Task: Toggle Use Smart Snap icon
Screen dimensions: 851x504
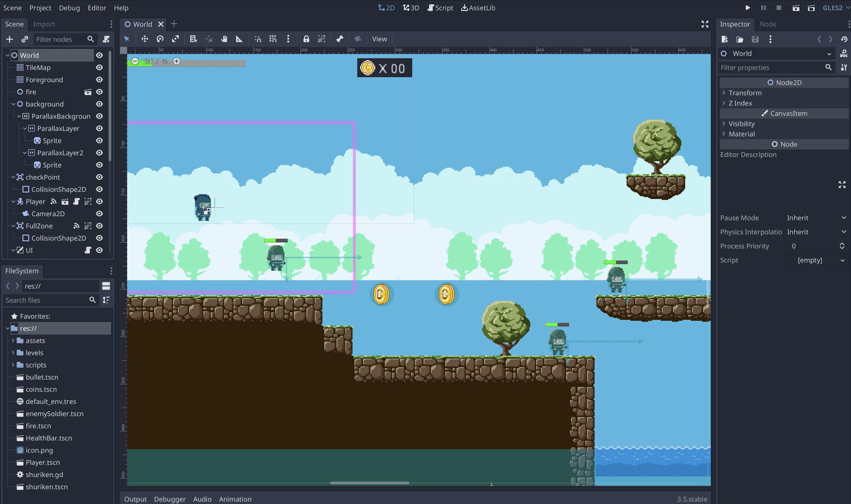Action: coord(258,39)
